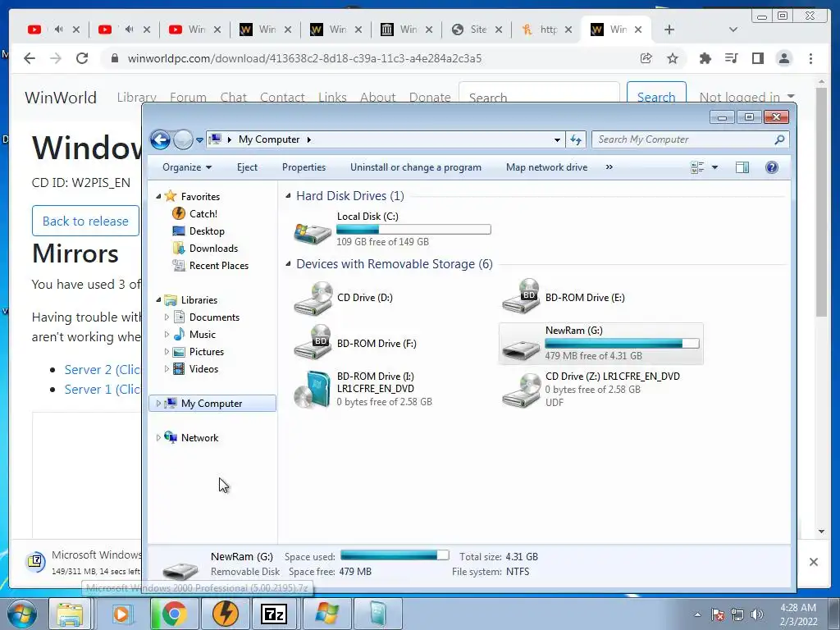Screen dimensions: 840x630
Task: Toggle the preview pane icon
Action: 742,167
